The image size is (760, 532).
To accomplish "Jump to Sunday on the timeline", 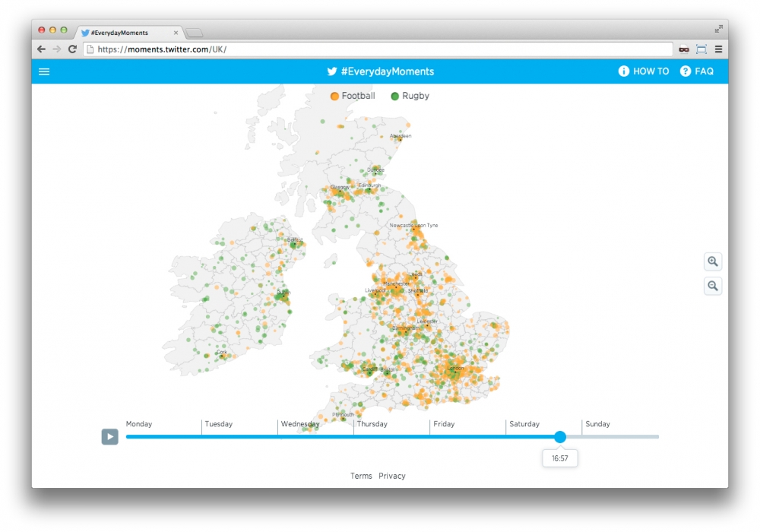I will click(x=597, y=424).
